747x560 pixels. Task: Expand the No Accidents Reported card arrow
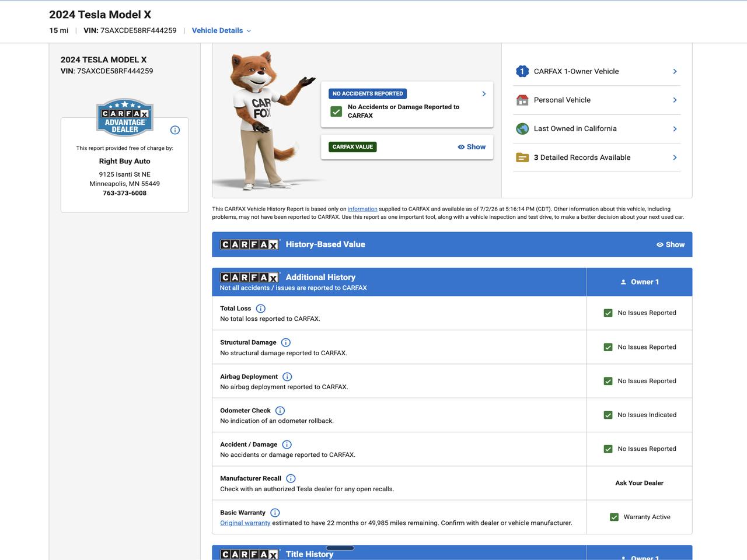click(x=484, y=93)
